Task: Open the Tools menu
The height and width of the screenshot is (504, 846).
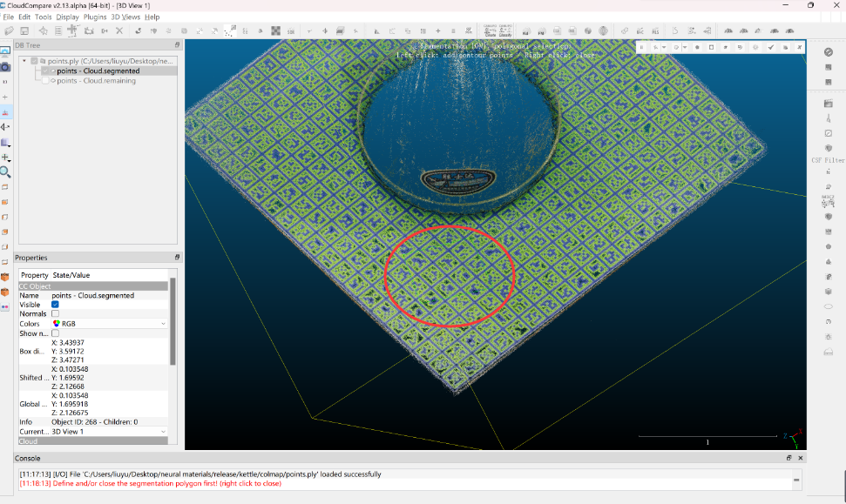Action: point(44,17)
